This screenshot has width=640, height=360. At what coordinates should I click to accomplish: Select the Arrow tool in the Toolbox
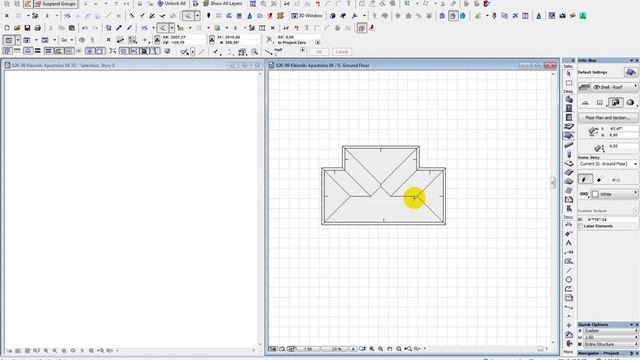coord(569,74)
